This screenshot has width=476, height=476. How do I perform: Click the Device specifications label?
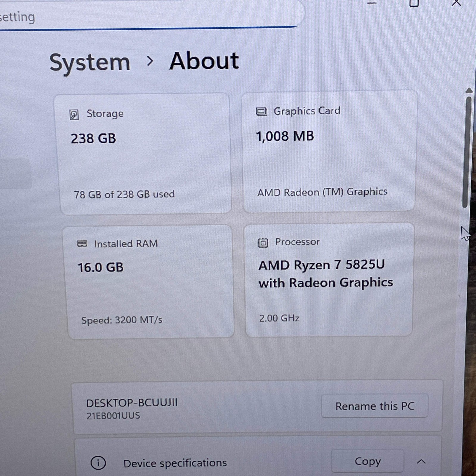175,463
